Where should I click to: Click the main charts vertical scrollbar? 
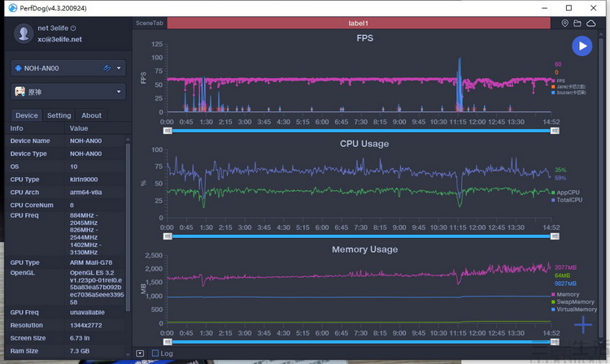point(602,186)
